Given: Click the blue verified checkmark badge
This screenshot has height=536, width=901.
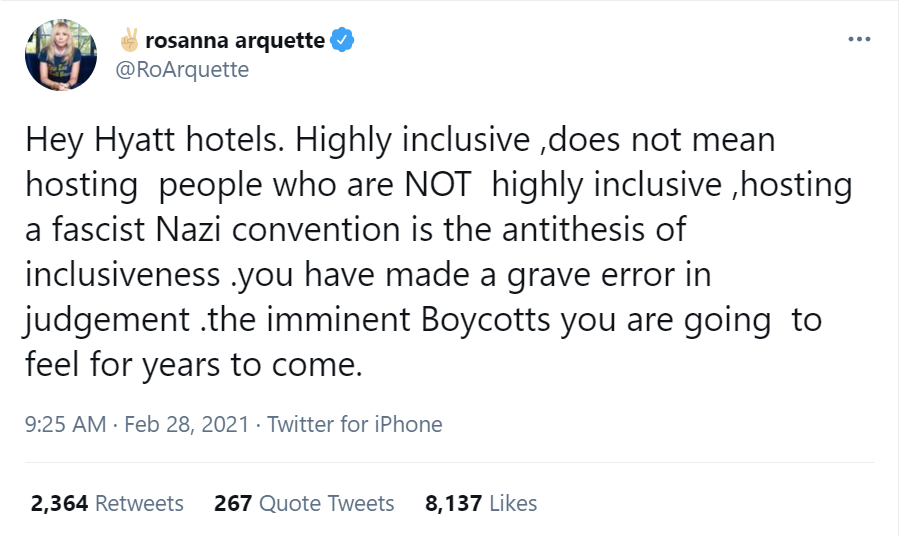Looking at the screenshot, I should pos(343,41).
